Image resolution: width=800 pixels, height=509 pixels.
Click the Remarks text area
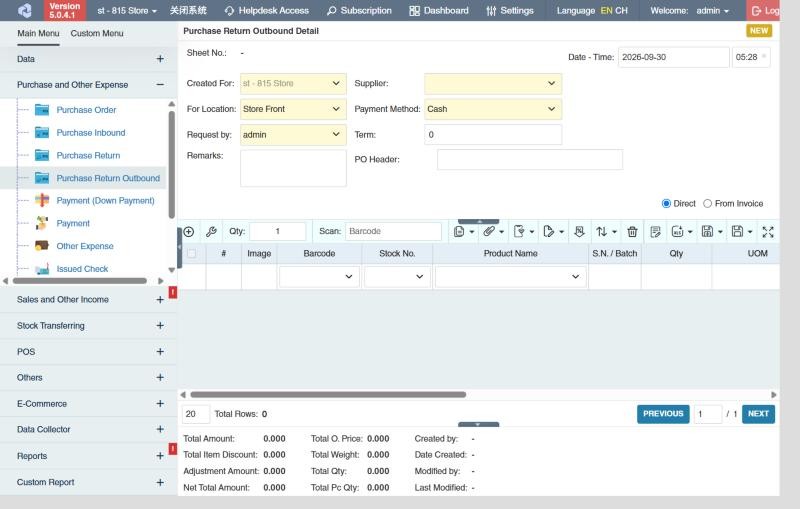point(293,168)
